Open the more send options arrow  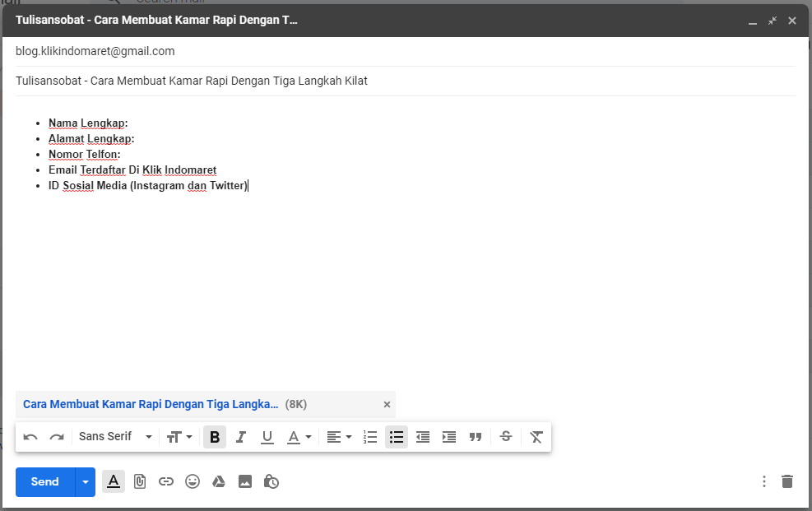click(86, 482)
